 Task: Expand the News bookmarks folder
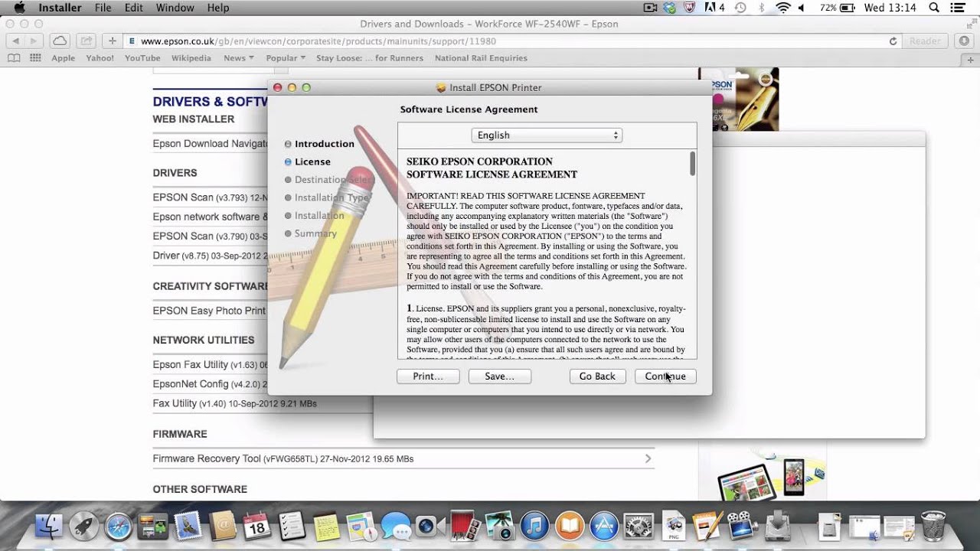[239, 58]
